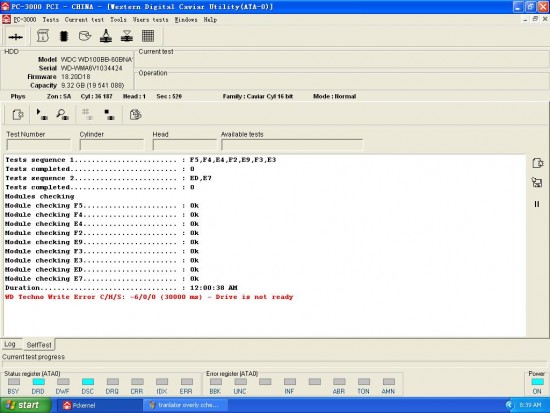550x413 pixels.
Task: Click the BSY status indicator
Action: [14, 382]
